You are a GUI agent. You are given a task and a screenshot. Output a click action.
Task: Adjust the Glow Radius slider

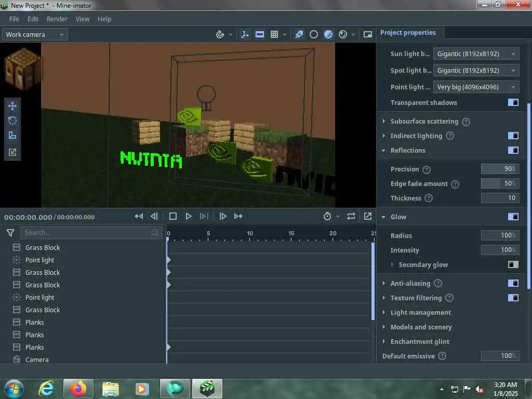click(500, 235)
